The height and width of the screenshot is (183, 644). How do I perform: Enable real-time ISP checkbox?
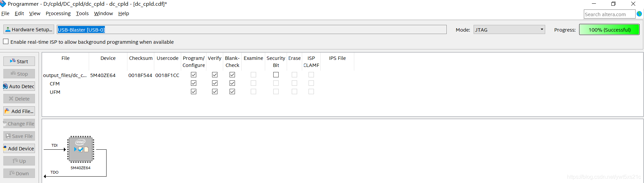pos(6,42)
